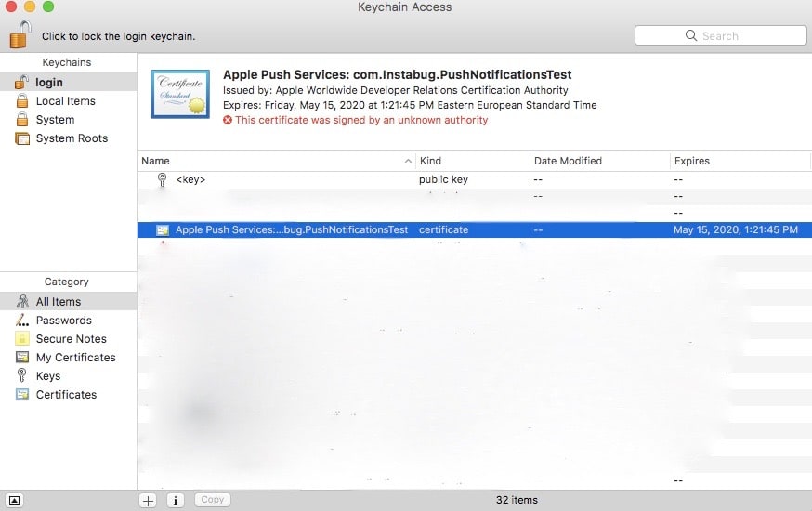
Task: Click the 'certificate' kind cell
Action: 443,229
